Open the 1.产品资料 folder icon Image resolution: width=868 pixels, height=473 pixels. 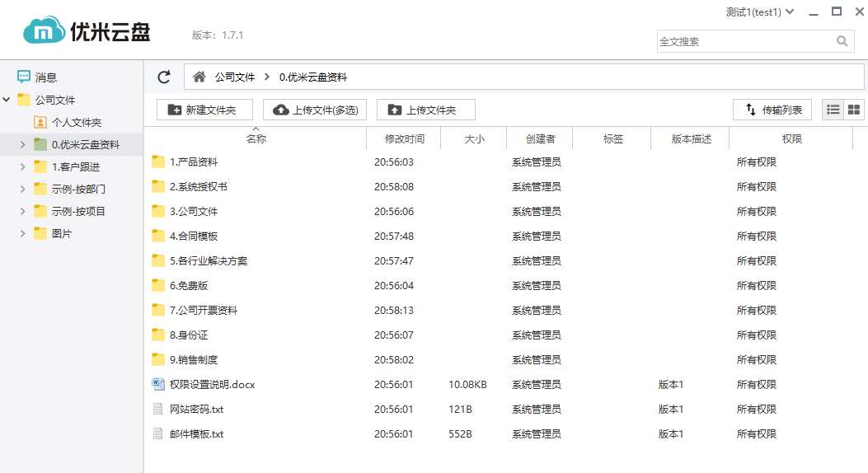tap(158, 162)
